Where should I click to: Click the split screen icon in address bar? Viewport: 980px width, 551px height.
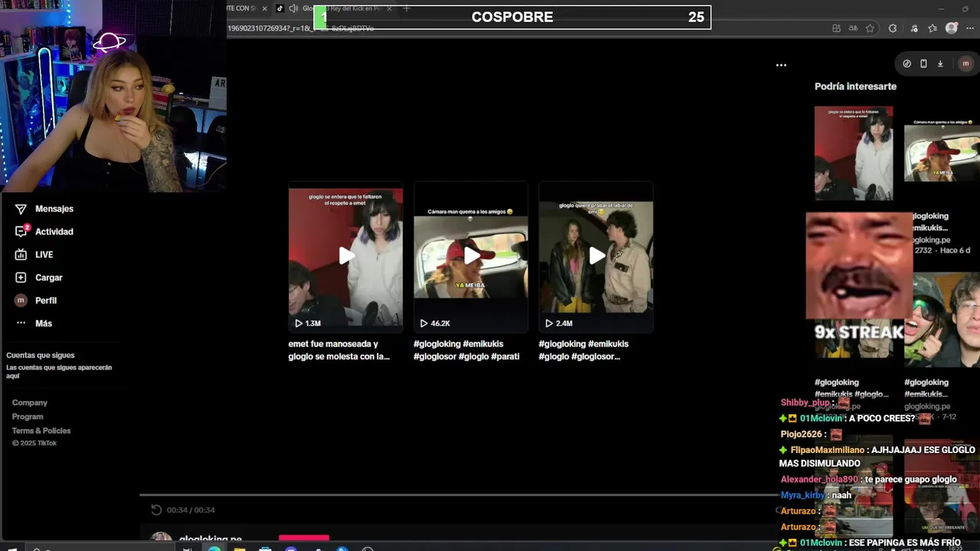[836, 28]
